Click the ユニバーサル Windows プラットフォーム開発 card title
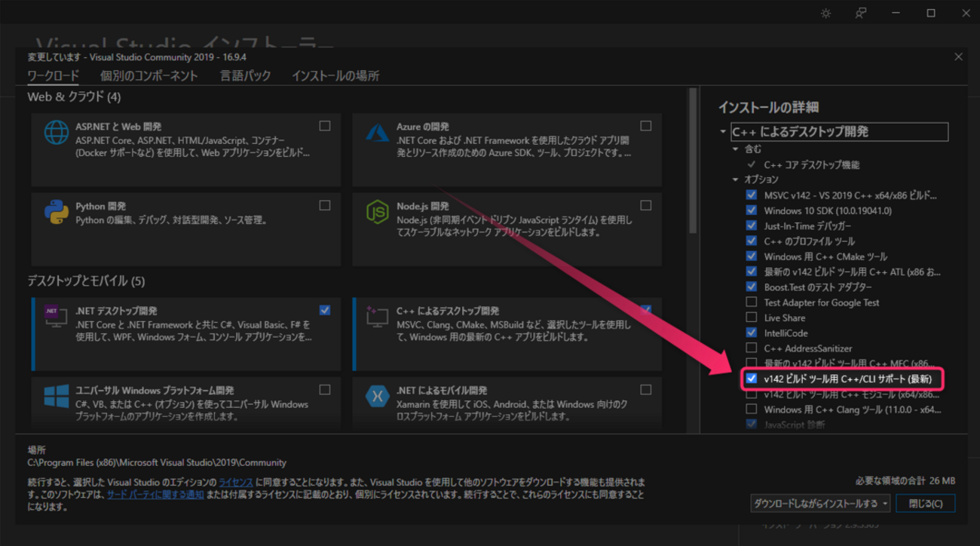This screenshot has width=980, height=546. click(155, 391)
